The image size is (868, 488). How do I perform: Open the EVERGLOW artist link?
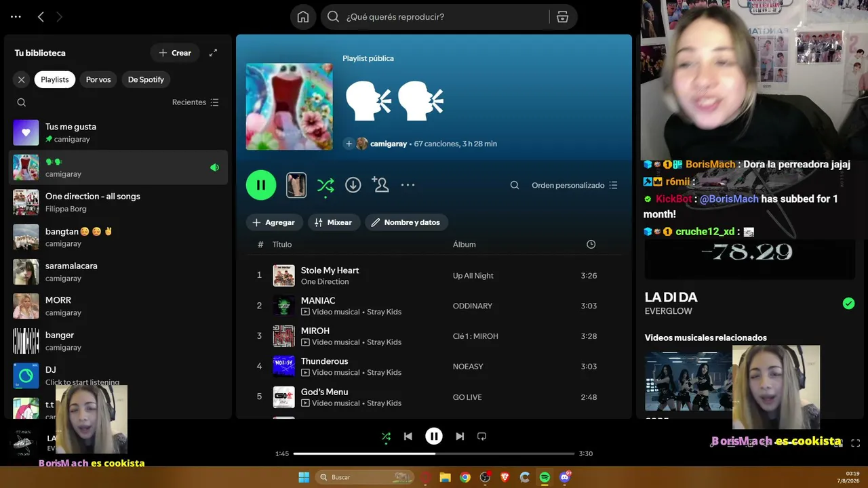[x=669, y=311]
